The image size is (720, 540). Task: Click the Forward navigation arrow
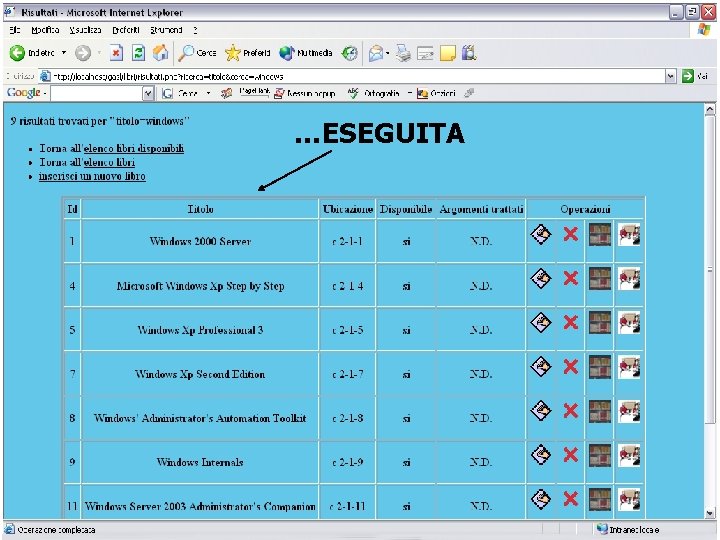tap(83, 53)
